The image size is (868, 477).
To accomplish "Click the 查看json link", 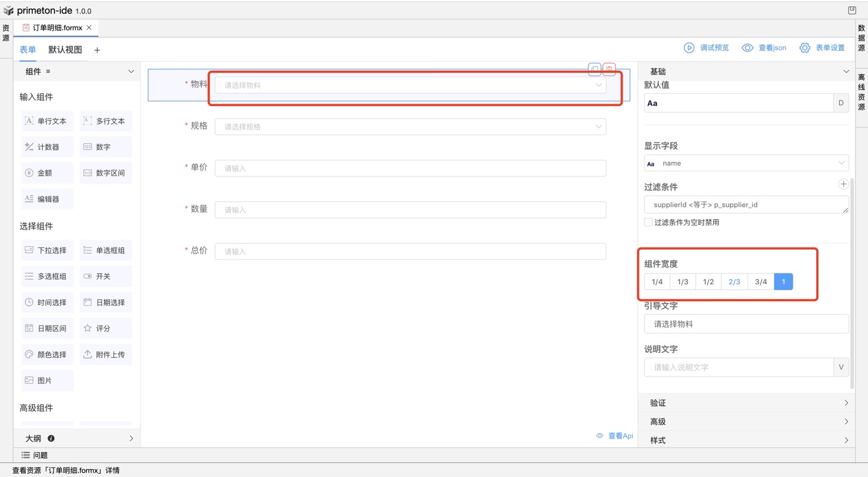I will [764, 48].
